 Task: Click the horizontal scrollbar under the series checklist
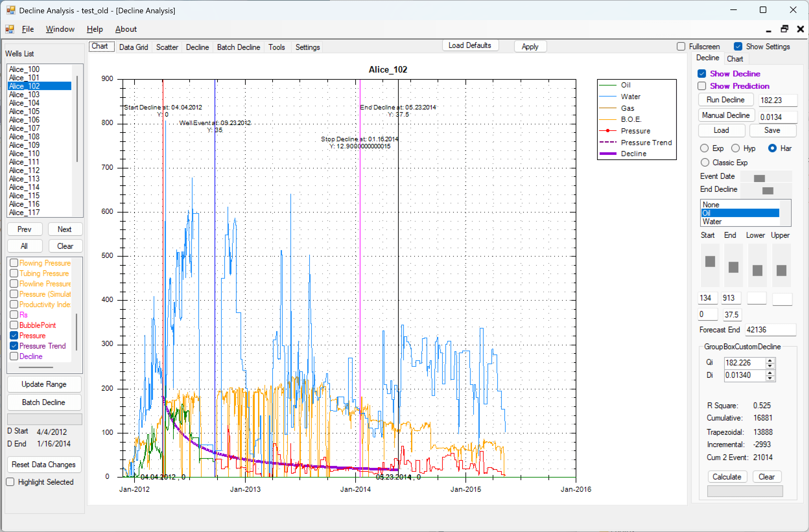tap(36, 367)
